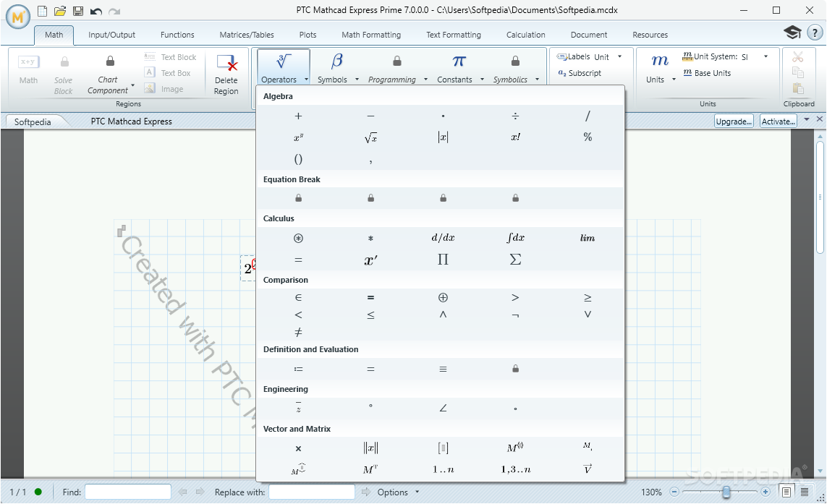Open the Plots ribbon tab
Image resolution: width=827 pixels, height=504 pixels.
308,35
